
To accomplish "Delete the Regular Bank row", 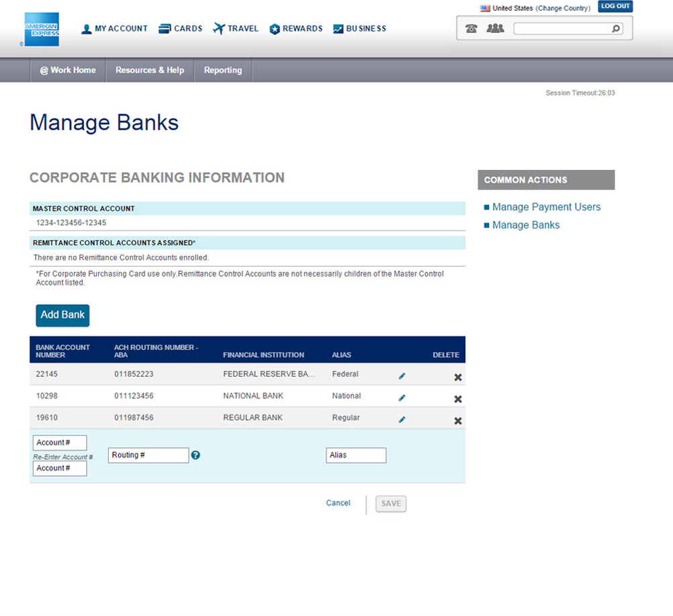I will [x=458, y=421].
